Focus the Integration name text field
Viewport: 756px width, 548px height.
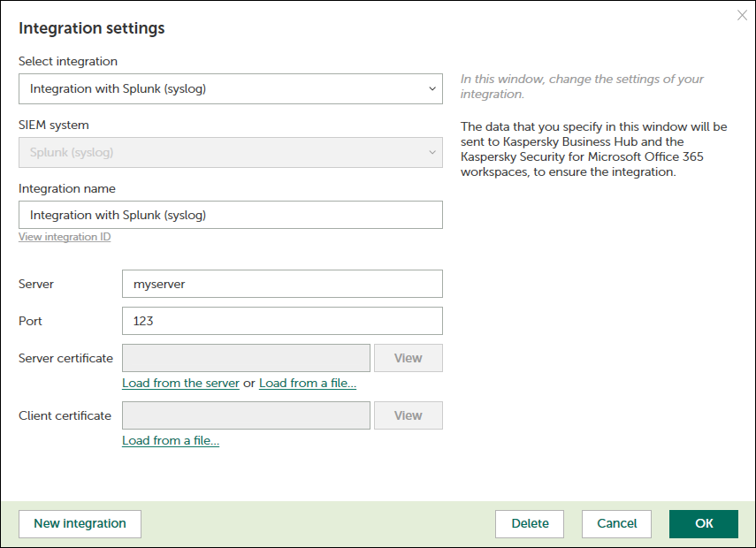[x=230, y=215]
